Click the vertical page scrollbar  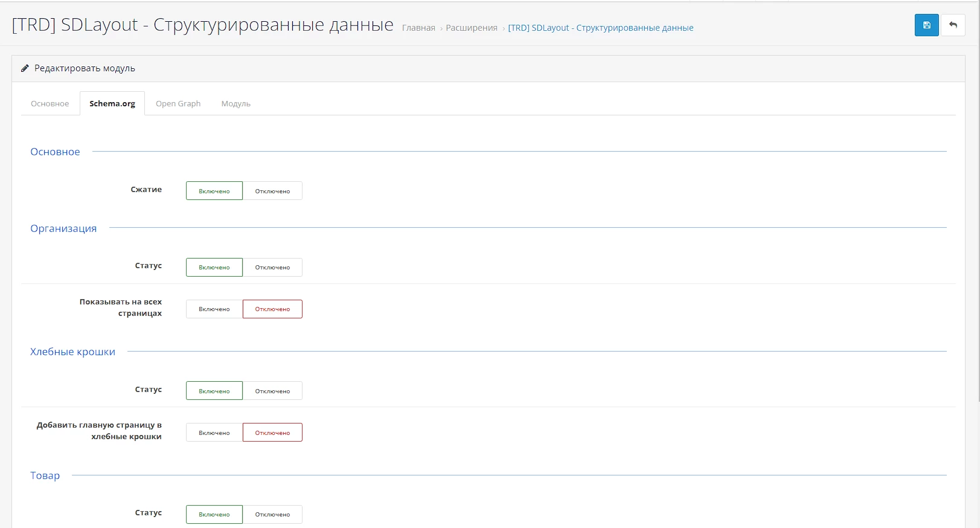click(x=978, y=202)
